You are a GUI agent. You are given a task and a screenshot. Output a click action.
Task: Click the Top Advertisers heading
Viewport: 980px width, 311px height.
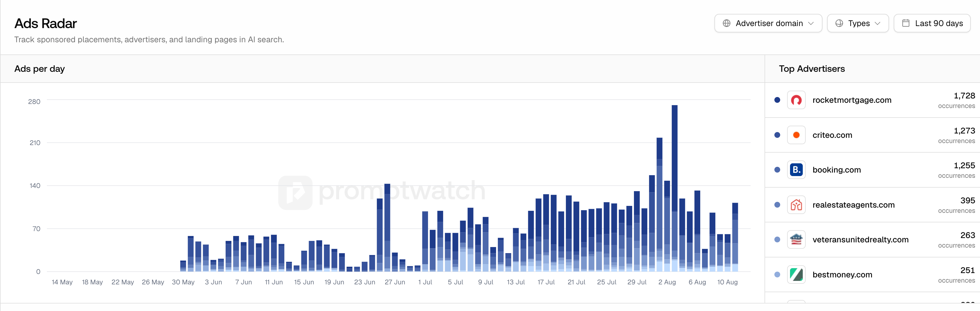pyautogui.click(x=812, y=69)
